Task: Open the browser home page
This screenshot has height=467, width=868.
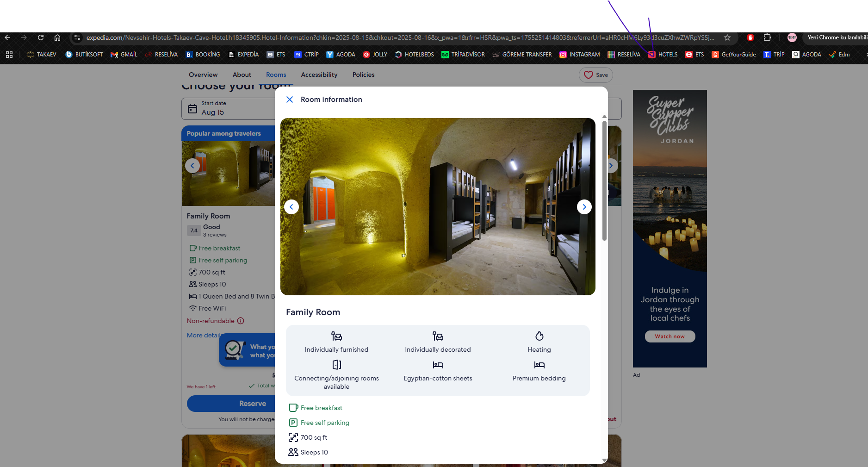Action: coord(57,37)
